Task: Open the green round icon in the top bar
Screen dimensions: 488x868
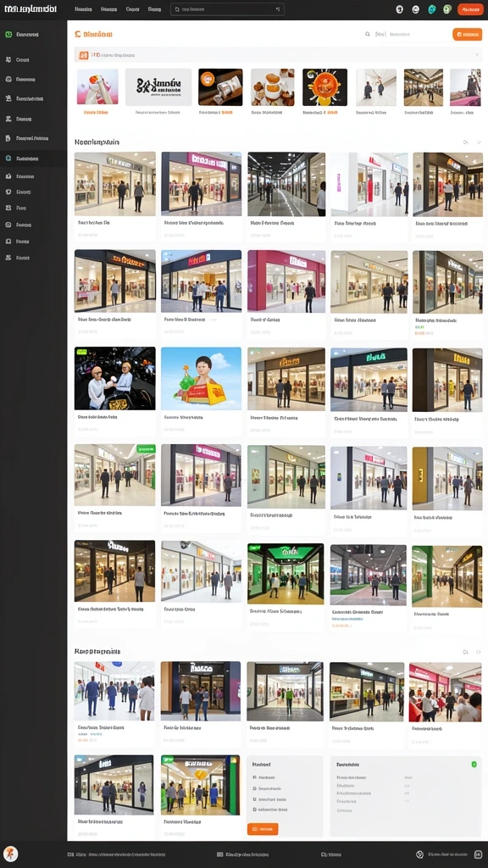Action: click(x=447, y=8)
